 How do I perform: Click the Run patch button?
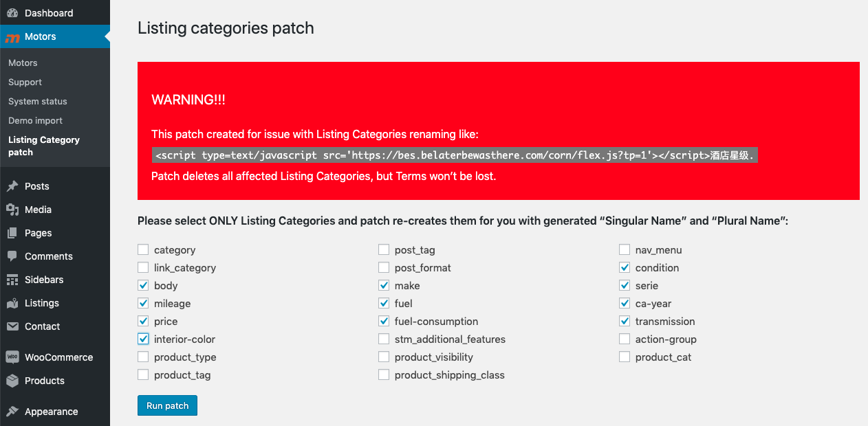(167, 405)
